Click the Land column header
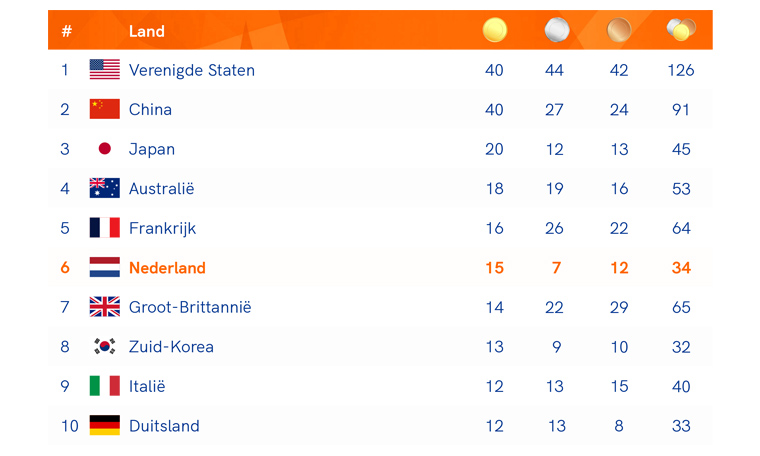The image size is (760, 456). tap(147, 31)
